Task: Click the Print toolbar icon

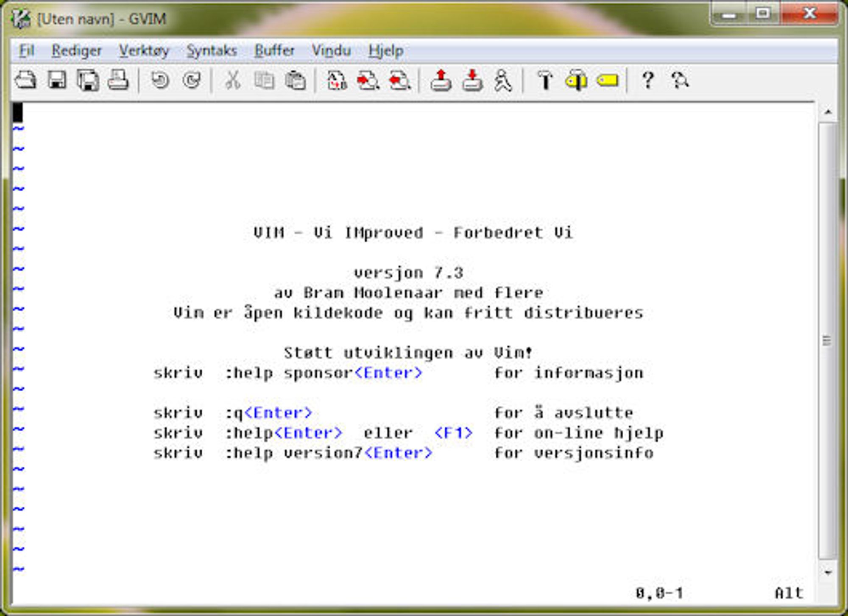Action: 118,80
